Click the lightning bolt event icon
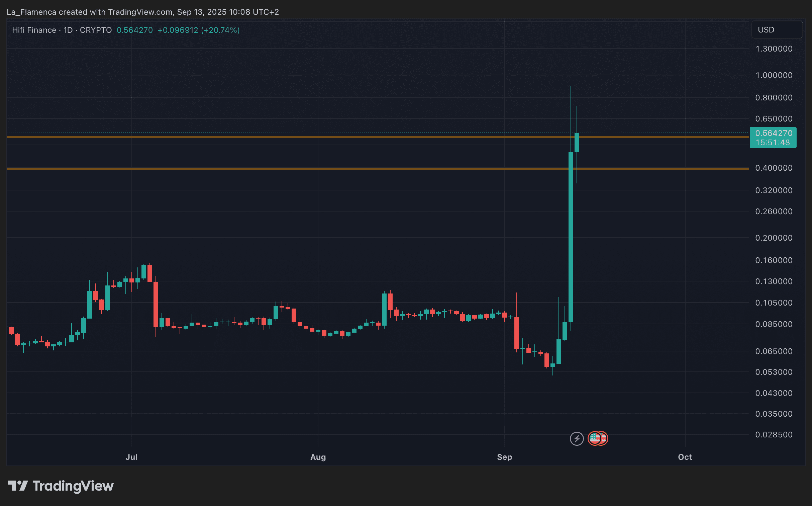This screenshot has width=812, height=506. pos(577,438)
